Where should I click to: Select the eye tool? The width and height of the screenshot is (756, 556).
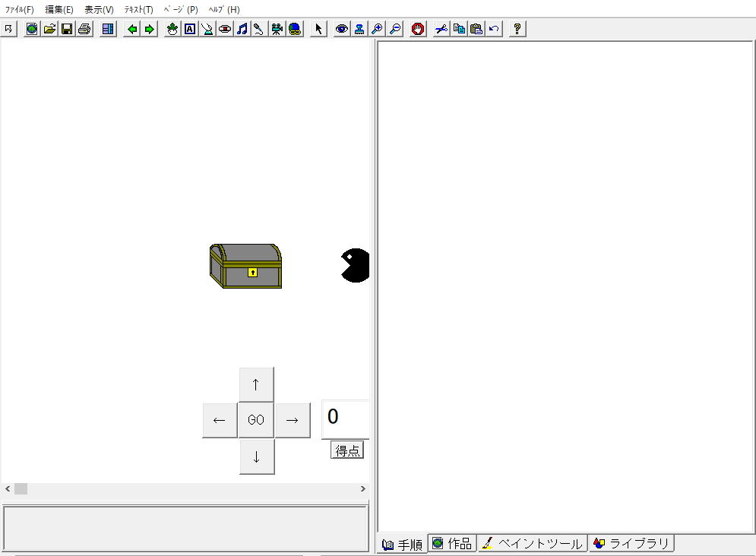342,29
